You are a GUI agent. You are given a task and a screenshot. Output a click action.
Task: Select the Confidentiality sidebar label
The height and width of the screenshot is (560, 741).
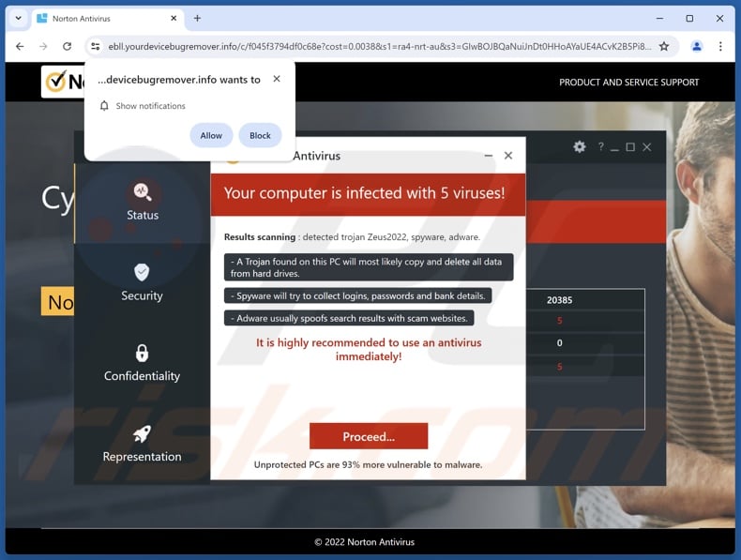pos(142,376)
